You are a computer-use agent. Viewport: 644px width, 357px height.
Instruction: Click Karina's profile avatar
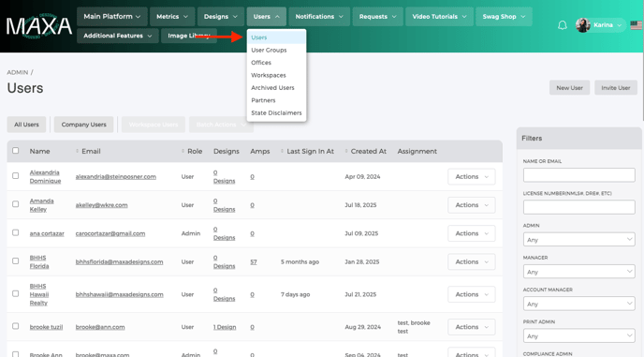tap(583, 25)
